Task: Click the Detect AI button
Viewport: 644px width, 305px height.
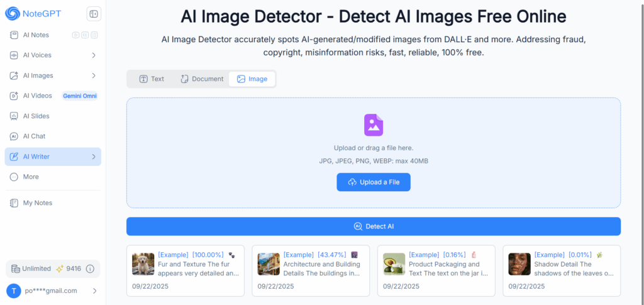Action: (x=374, y=226)
